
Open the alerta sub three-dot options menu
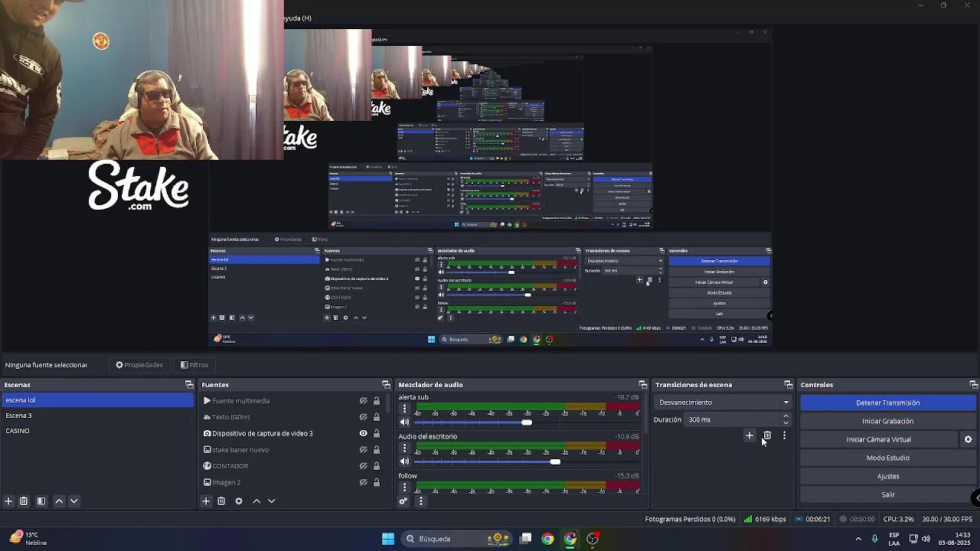tap(404, 408)
